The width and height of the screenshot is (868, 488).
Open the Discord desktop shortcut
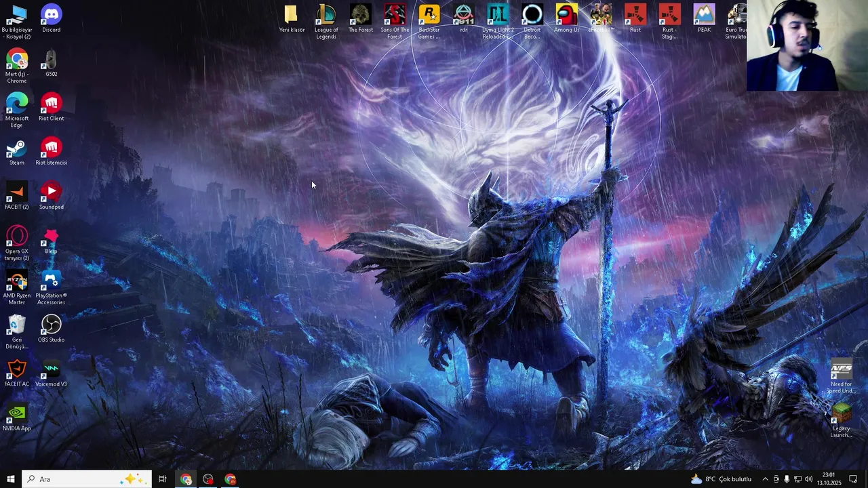click(51, 18)
